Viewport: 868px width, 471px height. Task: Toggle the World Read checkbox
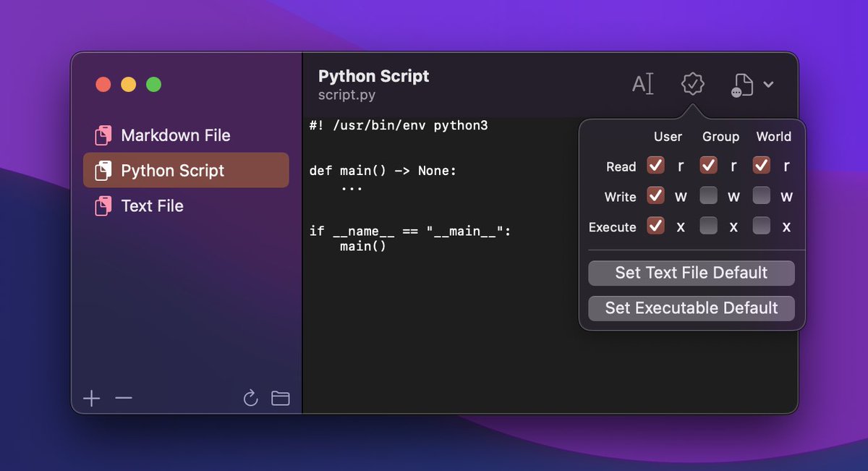point(761,166)
